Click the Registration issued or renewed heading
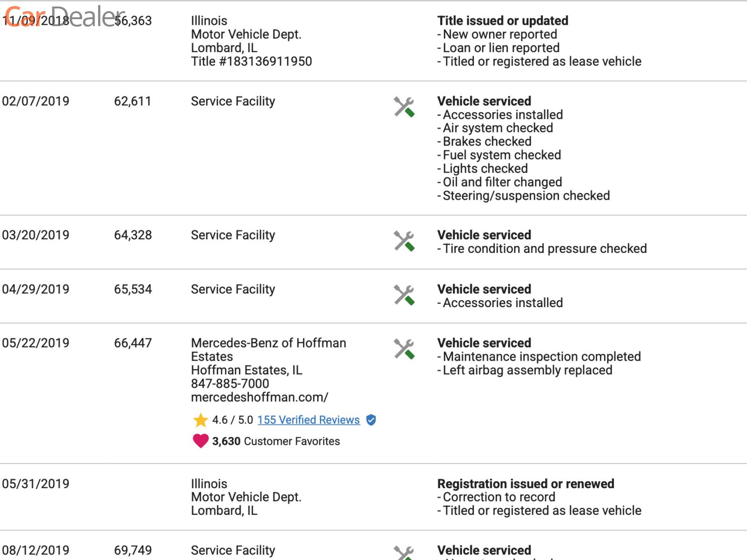This screenshot has height=560, width=747. [525, 483]
